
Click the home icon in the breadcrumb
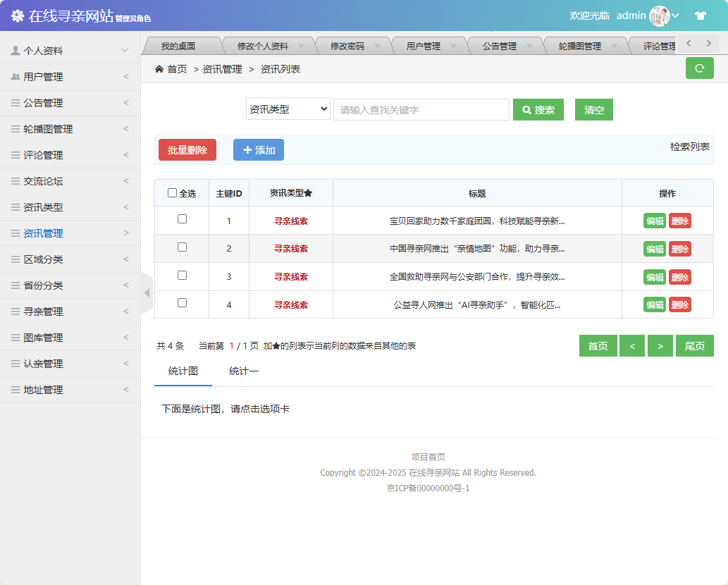(160, 69)
